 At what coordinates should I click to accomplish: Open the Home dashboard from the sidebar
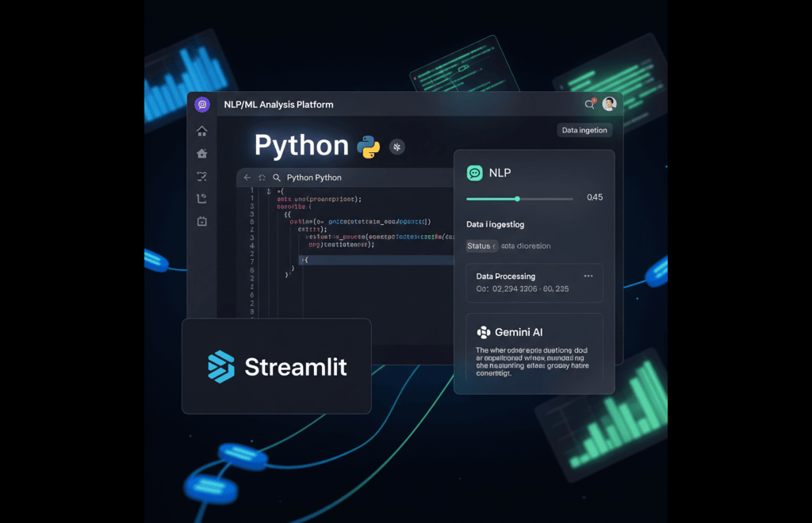tap(201, 132)
